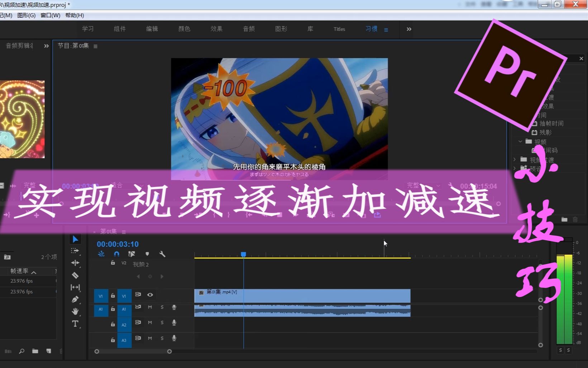The image size is (588, 368).
Task: Switch to 颜色 workspace
Action: [x=184, y=29]
